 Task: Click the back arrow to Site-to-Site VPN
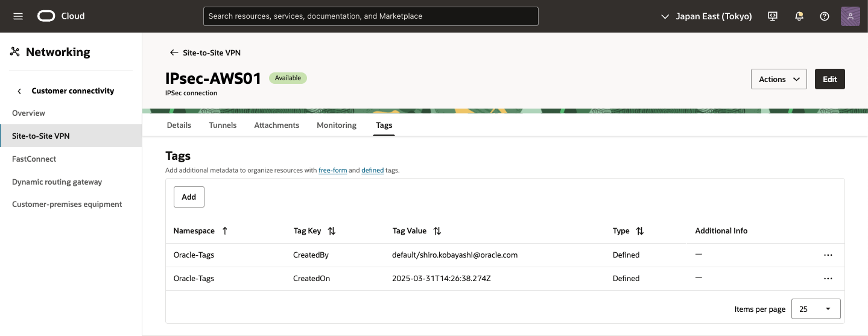pyautogui.click(x=174, y=52)
